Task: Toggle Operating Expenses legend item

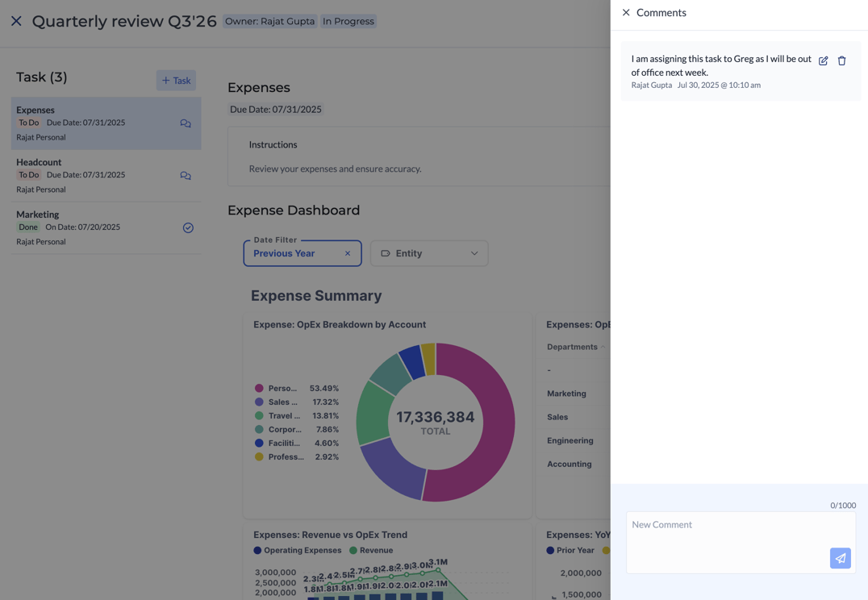Action: (297, 550)
